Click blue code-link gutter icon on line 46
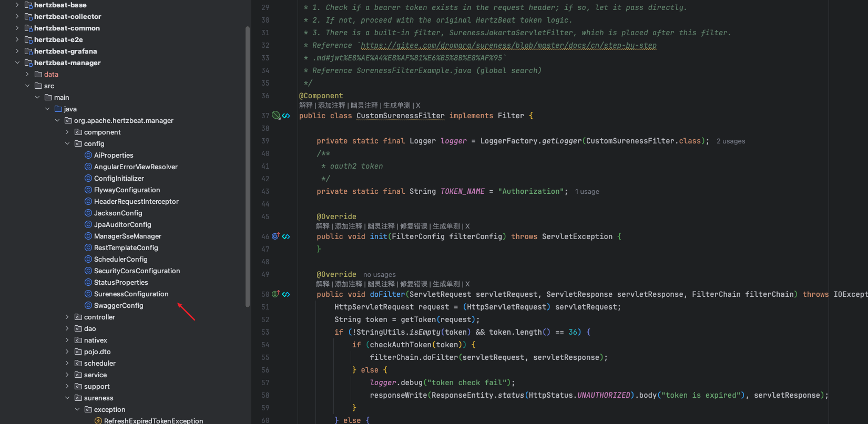This screenshot has width=868, height=424. pyautogui.click(x=286, y=236)
